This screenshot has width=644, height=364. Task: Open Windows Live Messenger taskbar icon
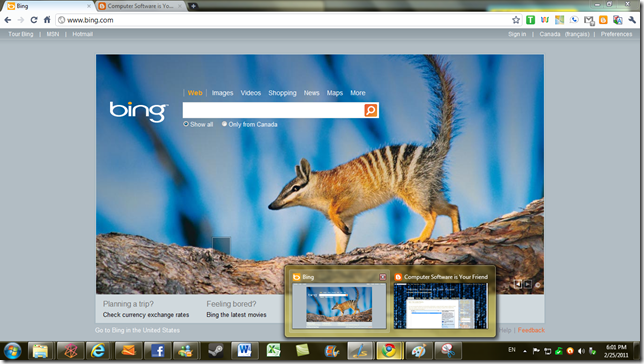click(186, 351)
